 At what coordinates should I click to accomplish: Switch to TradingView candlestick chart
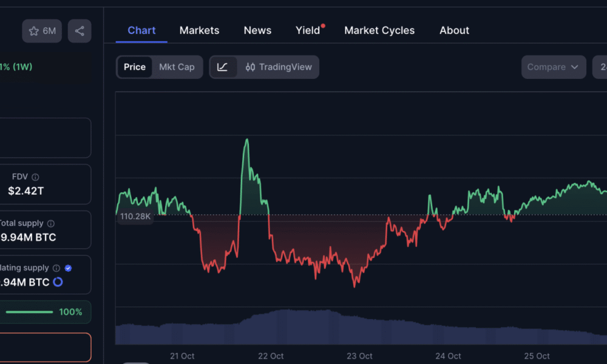click(x=279, y=67)
